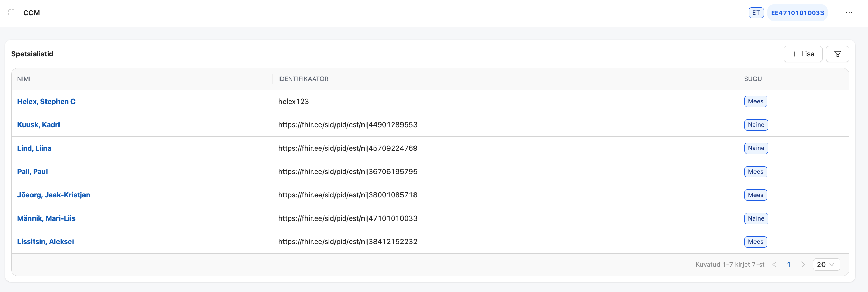Open specialist Pall, Paul
868x292 pixels.
(32, 172)
